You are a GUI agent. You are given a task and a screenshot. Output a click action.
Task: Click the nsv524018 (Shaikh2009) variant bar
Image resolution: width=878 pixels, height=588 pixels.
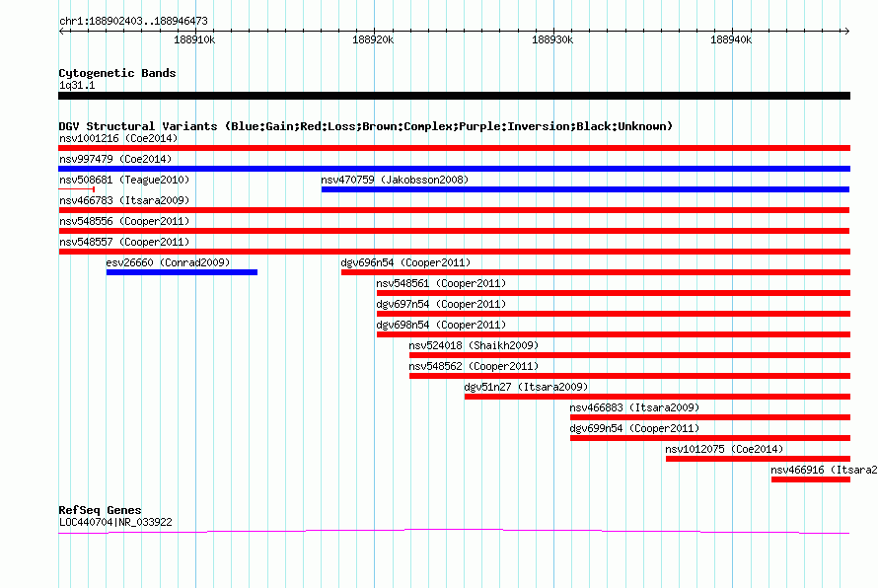tap(630, 355)
